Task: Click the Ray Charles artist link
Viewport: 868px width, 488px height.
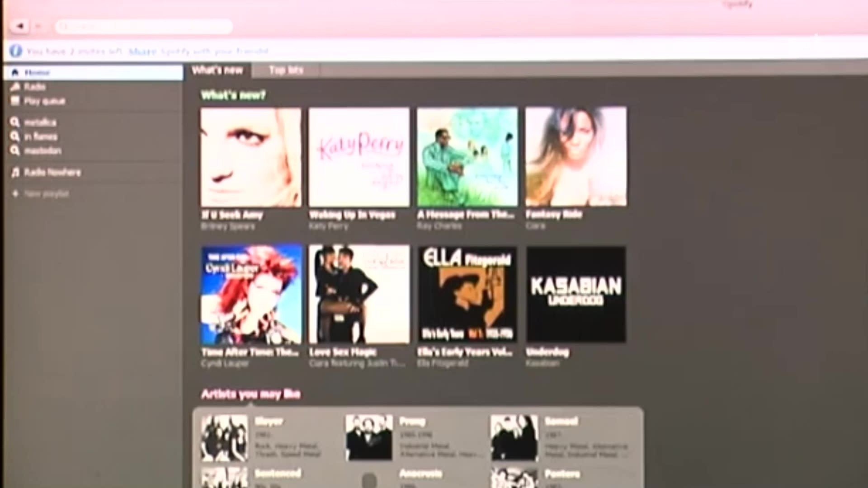Action: [x=439, y=226]
